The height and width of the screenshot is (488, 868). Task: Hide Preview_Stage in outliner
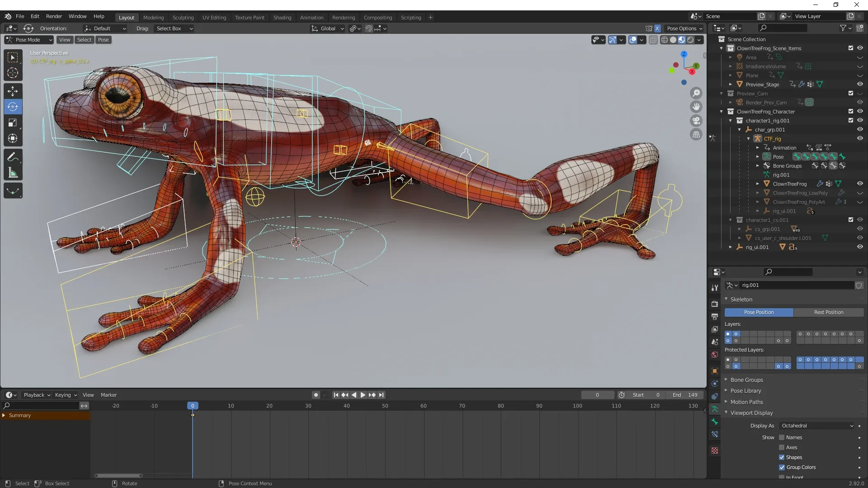860,84
